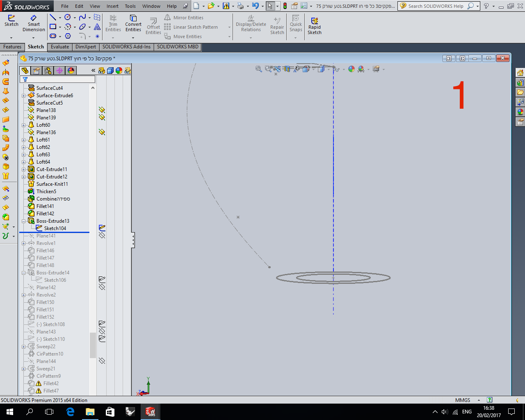Select the Centerpoint Arc tool

(x=68, y=27)
